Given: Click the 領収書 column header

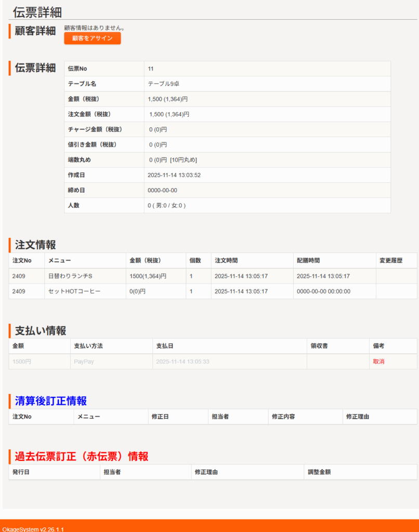Looking at the screenshot, I should 319,346.
